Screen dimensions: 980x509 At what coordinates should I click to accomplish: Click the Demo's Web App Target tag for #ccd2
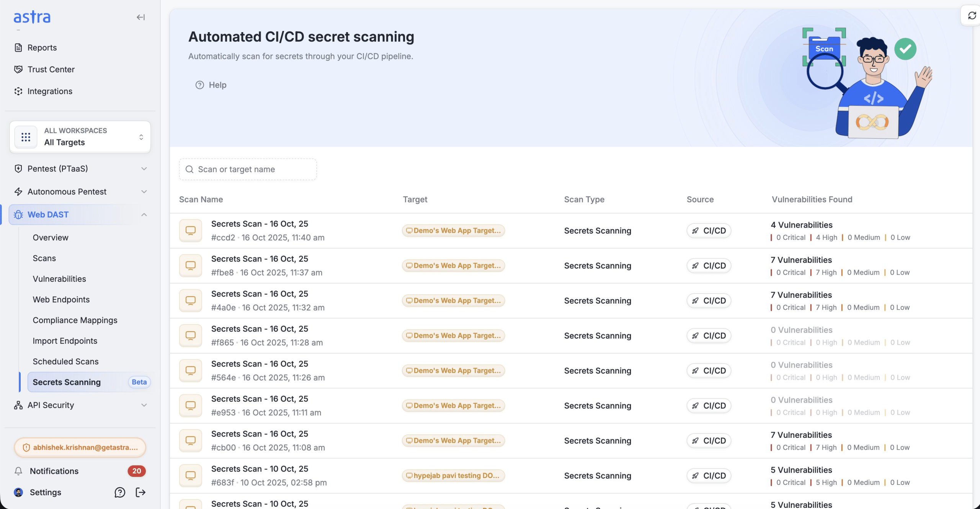click(x=453, y=231)
